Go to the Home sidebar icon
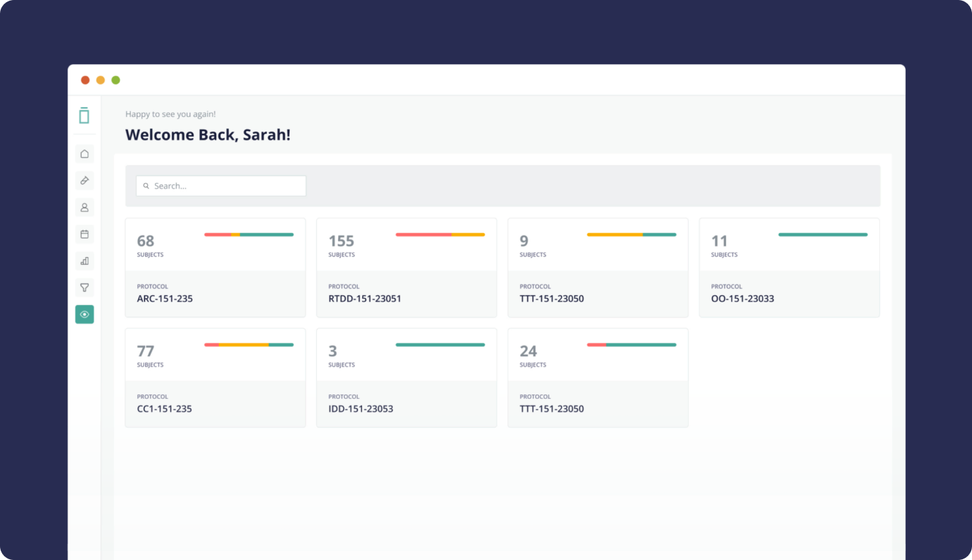Screen dimensions: 972x560 (x=85, y=154)
